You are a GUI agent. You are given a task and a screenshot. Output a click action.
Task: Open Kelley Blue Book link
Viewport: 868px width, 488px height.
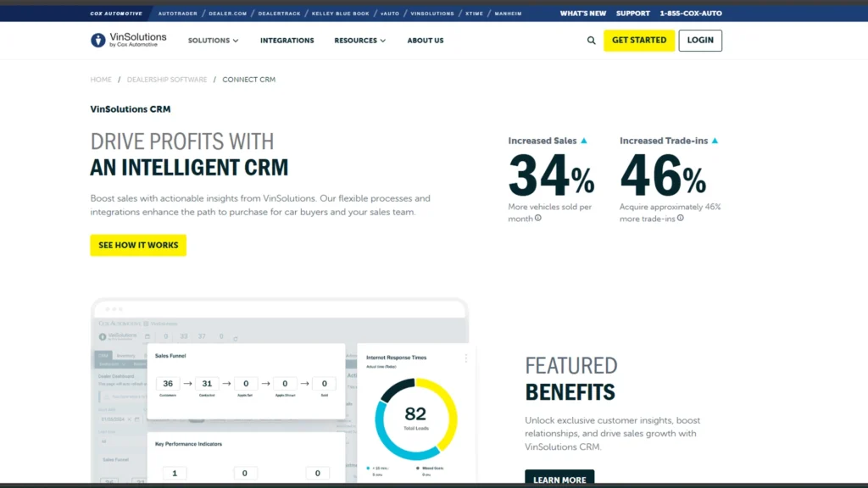tap(341, 14)
